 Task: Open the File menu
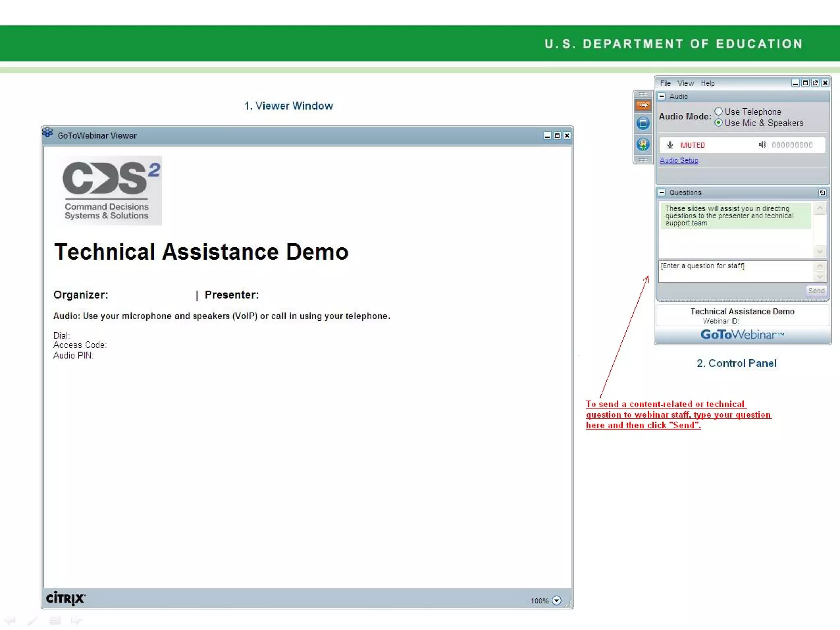tap(665, 83)
